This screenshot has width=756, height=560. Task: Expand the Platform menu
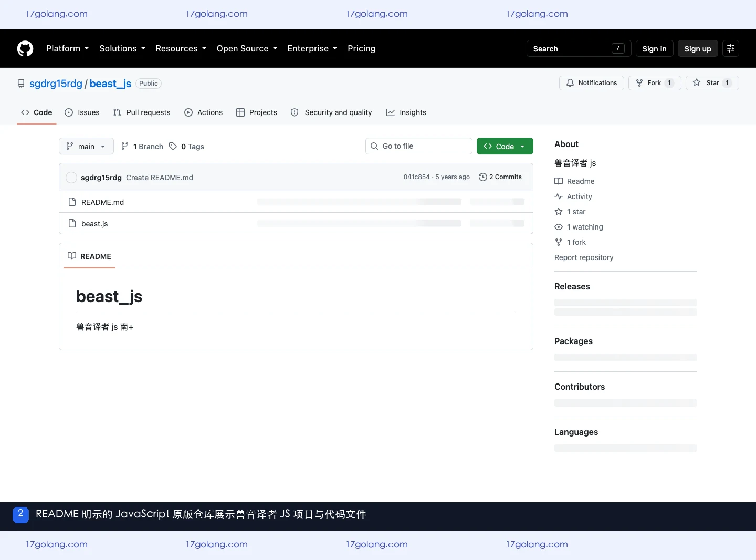click(x=67, y=48)
